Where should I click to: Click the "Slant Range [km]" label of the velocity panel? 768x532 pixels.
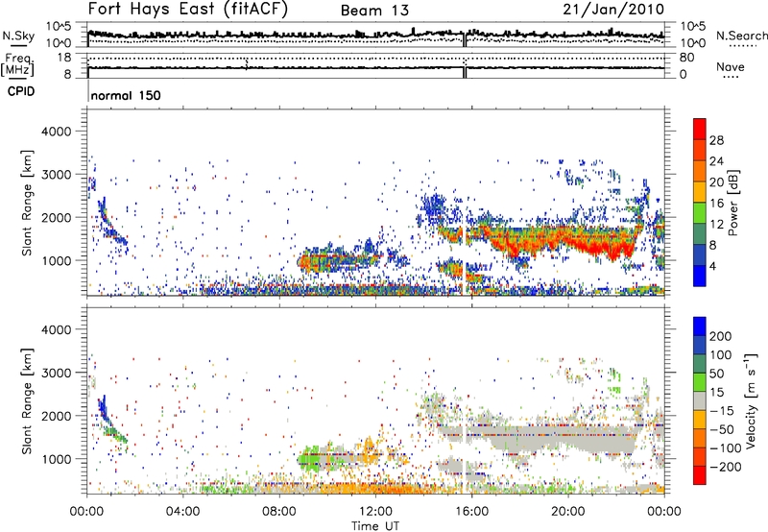[x=27, y=400]
